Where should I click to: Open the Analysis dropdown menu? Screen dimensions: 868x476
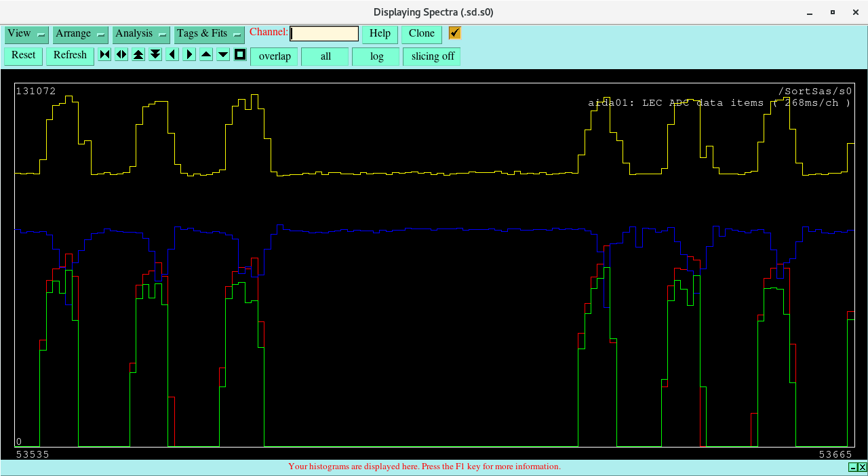click(x=141, y=34)
